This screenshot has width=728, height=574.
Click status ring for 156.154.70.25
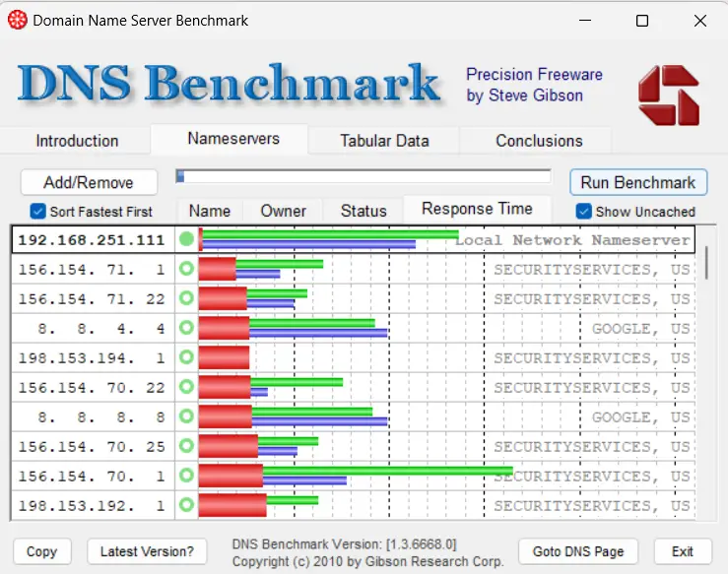[186, 446]
